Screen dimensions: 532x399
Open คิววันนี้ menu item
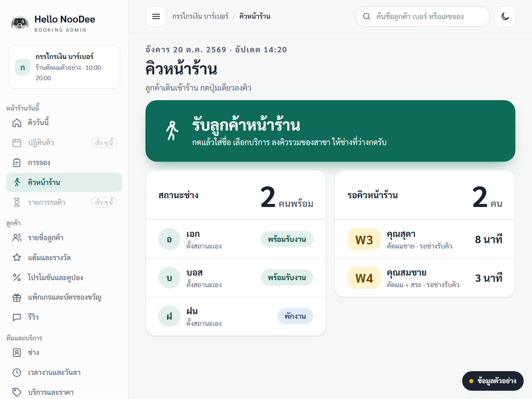64,123
